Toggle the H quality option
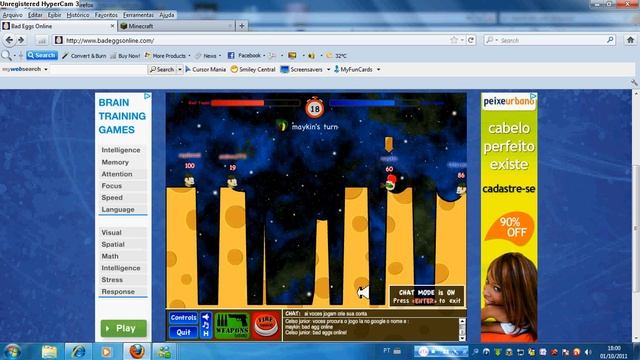Image resolution: width=640 pixels, height=360 pixels. tap(206, 333)
